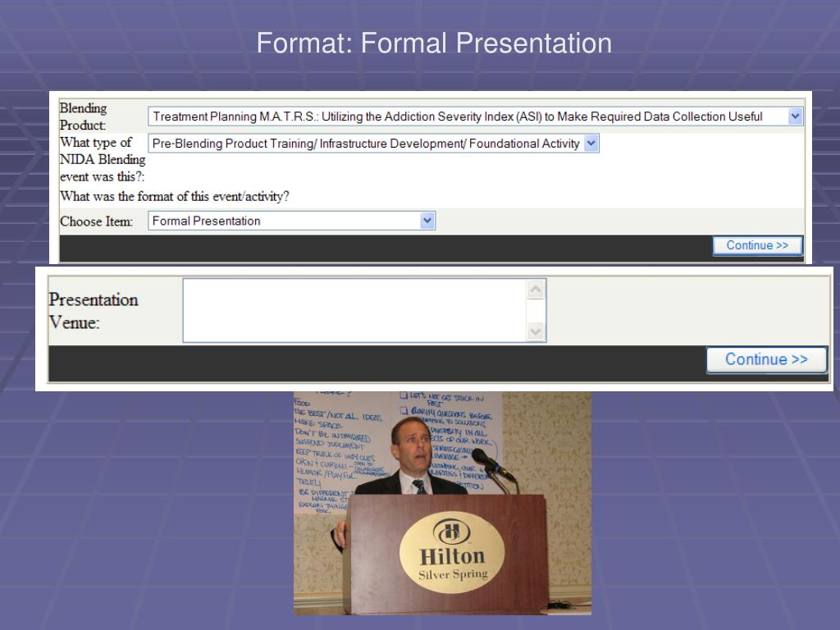
Task: Expand the Choose Item format dropdown arrow
Action: pos(427,221)
